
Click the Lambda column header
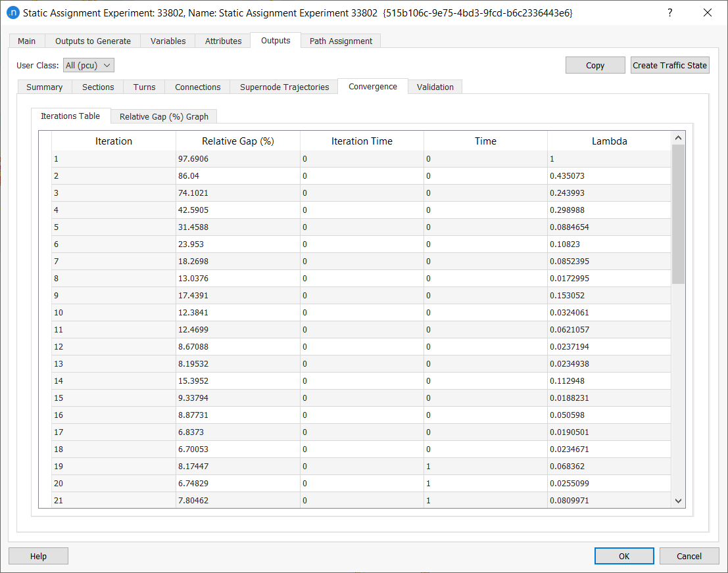[x=609, y=141]
